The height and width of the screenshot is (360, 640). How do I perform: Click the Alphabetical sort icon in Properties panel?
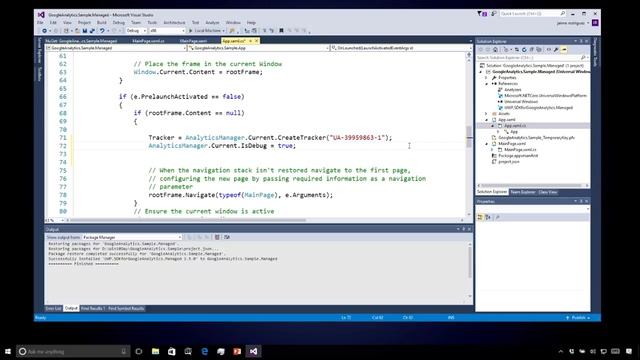[488, 217]
